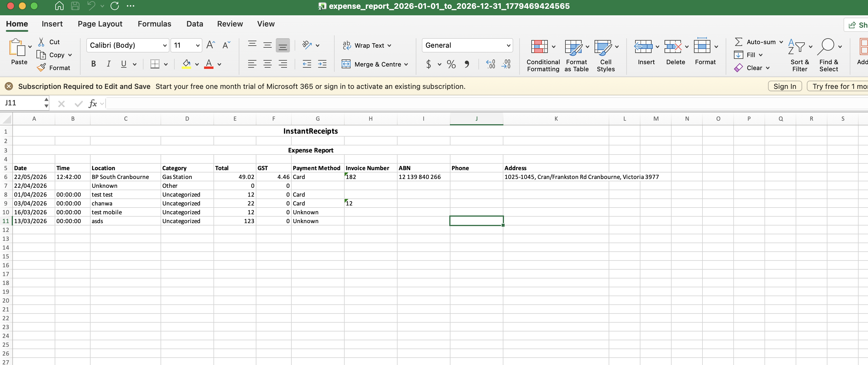Screen dimensions: 868x365
Task: Click the Share button
Action: pyautogui.click(x=856, y=25)
